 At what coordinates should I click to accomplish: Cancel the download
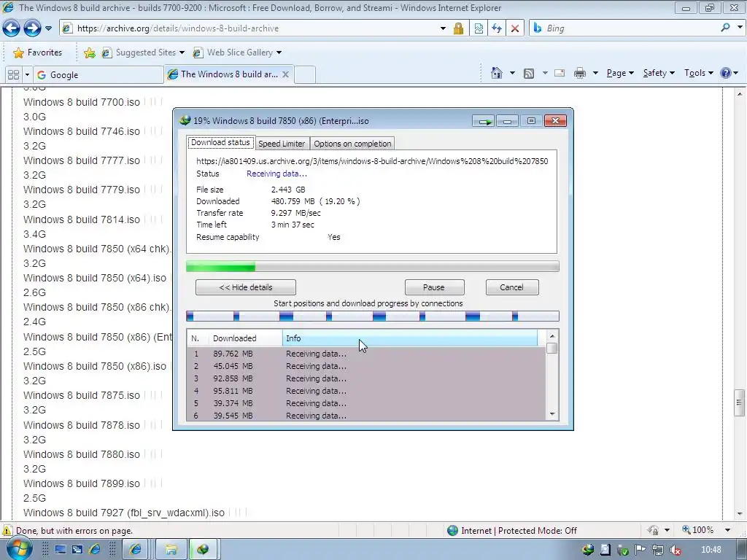pos(511,287)
